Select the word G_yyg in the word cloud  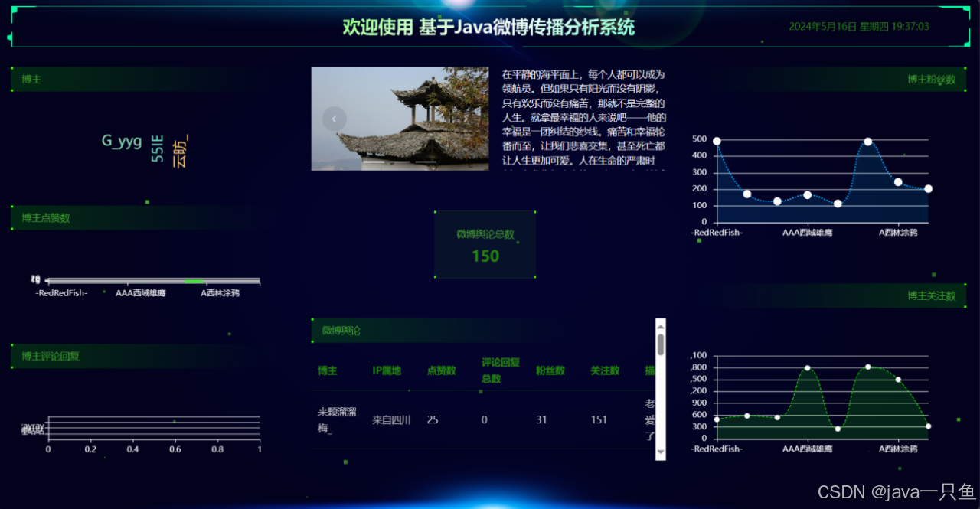tap(122, 141)
